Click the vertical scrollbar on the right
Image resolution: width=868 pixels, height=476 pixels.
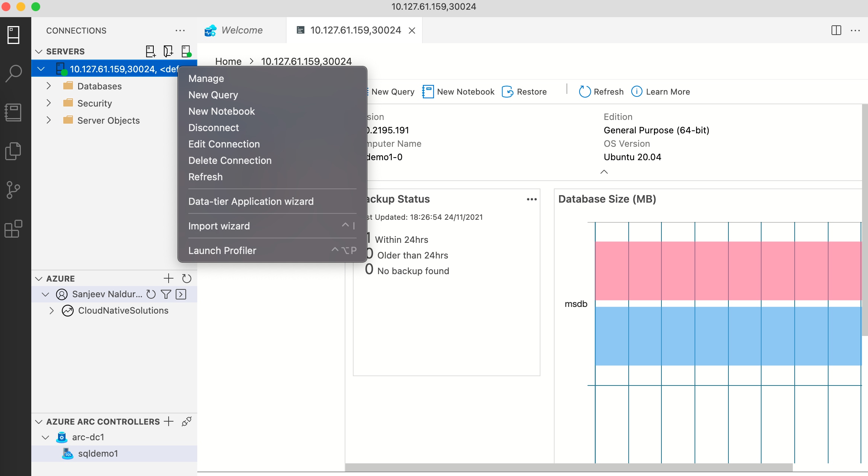tap(865, 220)
